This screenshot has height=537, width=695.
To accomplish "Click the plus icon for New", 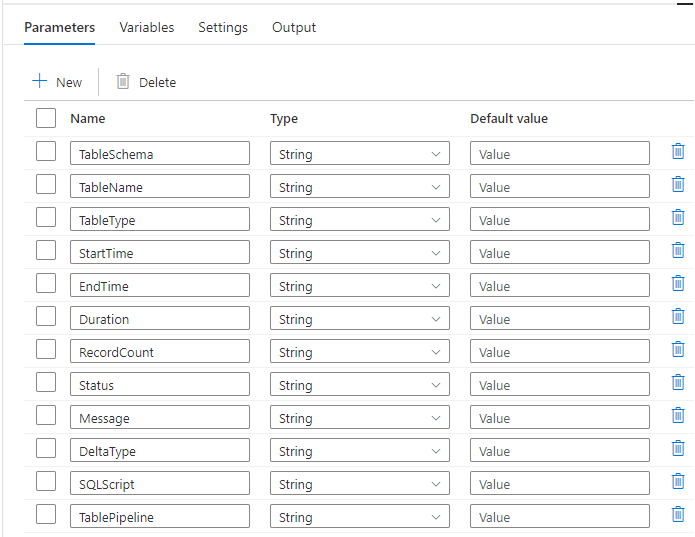I will point(39,81).
